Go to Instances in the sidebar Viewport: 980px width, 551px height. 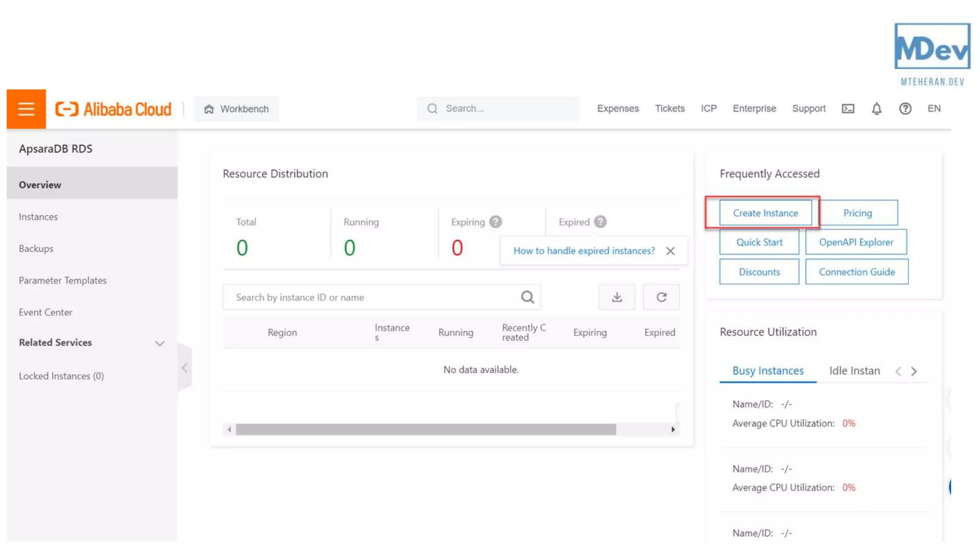point(38,217)
